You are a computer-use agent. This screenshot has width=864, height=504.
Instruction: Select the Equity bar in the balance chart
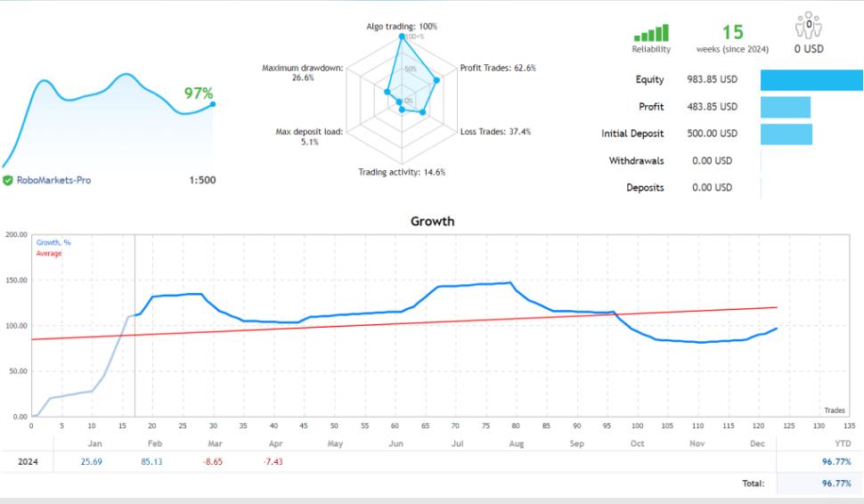pos(811,80)
